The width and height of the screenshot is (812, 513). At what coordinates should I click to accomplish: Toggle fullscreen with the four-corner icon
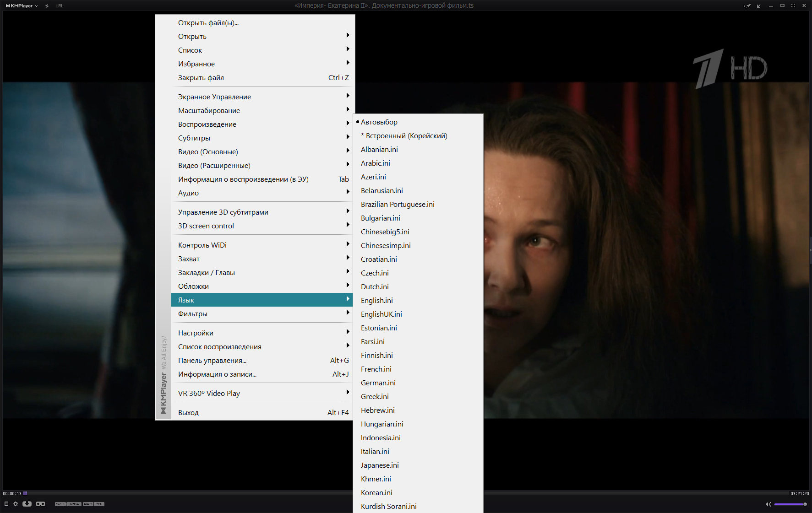tap(793, 6)
